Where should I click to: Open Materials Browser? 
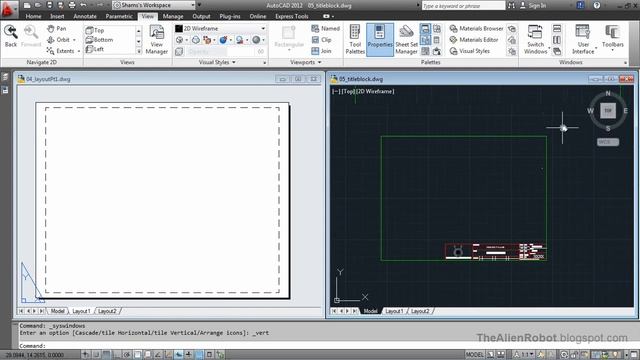coord(476,29)
